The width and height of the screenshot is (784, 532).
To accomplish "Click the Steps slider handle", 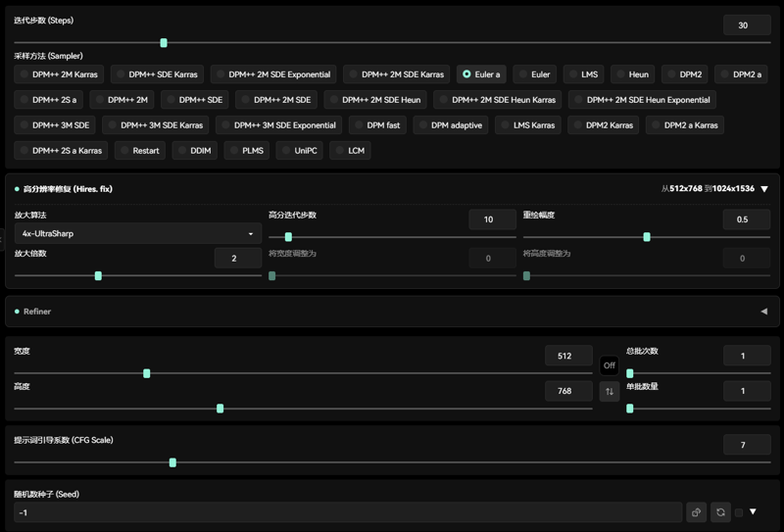I will coord(164,43).
